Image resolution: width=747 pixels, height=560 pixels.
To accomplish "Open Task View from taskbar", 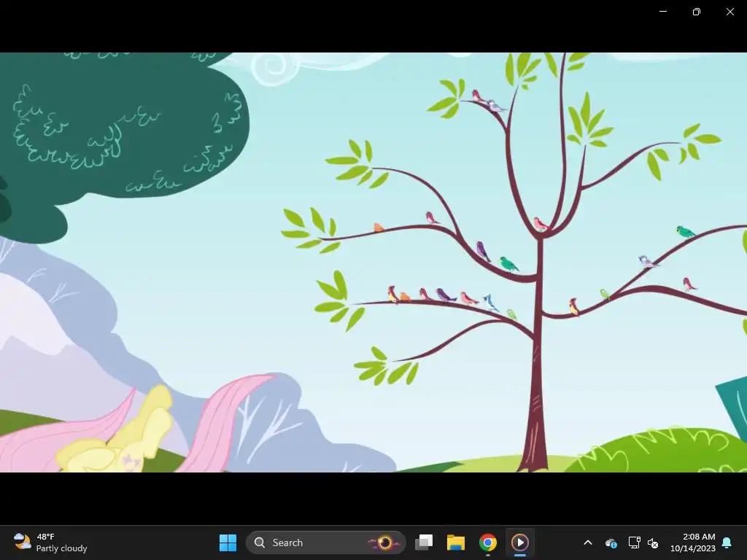I will 424,542.
